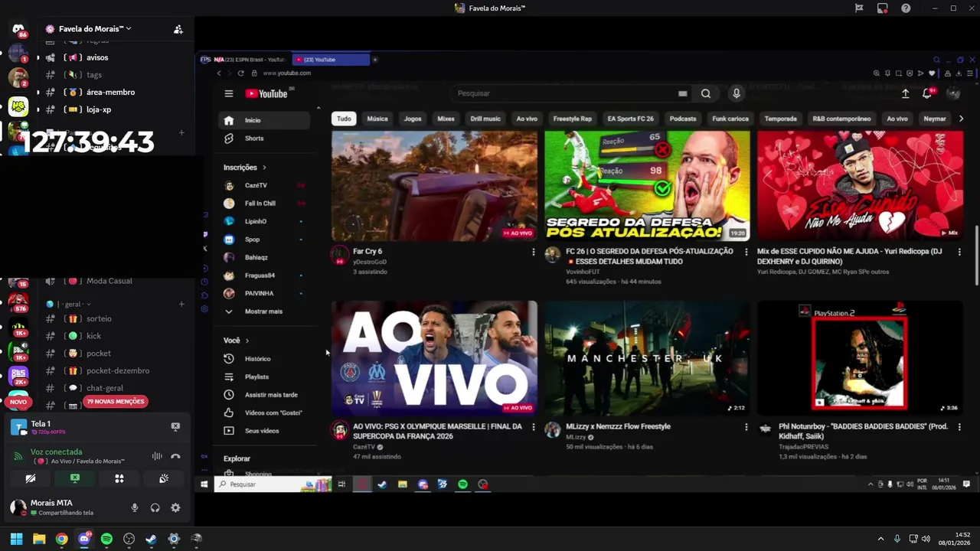Toggle deafen with the headphones icon

155,507
